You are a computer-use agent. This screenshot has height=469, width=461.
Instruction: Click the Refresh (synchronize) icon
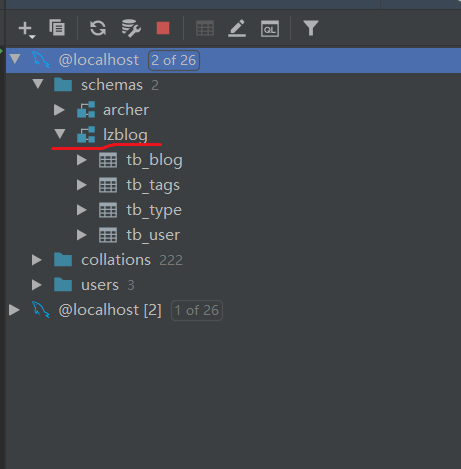coord(98,28)
